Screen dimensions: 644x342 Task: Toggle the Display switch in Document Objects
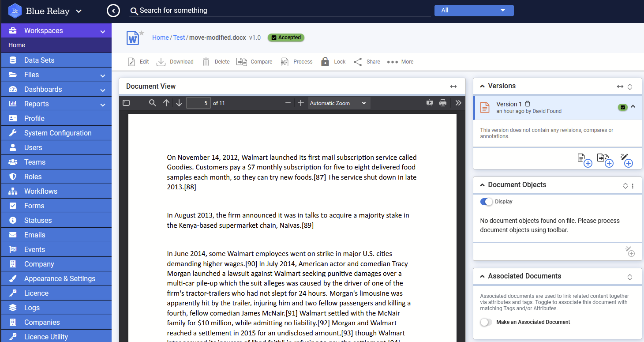coord(486,202)
